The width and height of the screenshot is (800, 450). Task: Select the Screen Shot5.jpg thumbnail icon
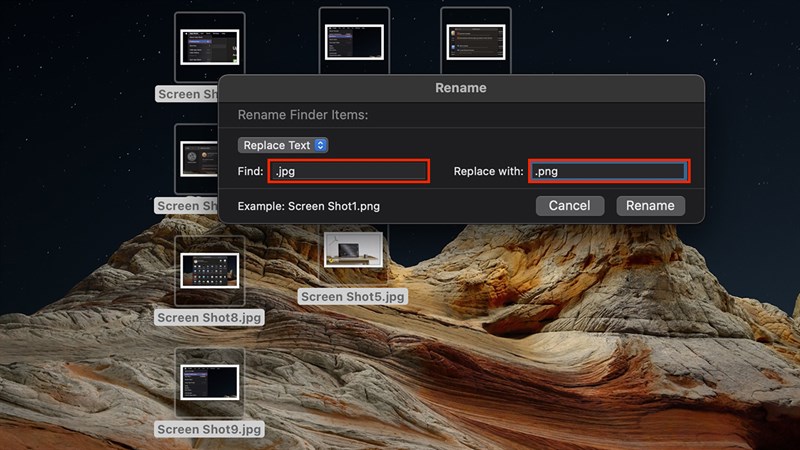coord(353,250)
